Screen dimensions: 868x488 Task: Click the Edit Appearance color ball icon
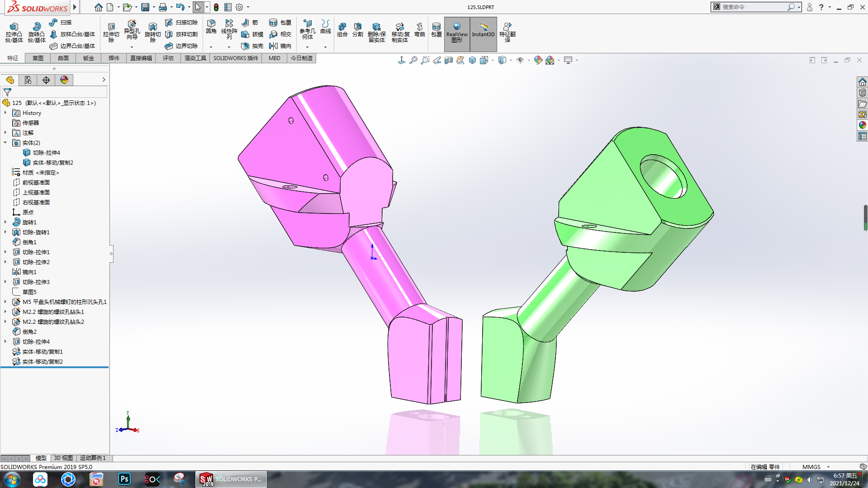(x=538, y=60)
